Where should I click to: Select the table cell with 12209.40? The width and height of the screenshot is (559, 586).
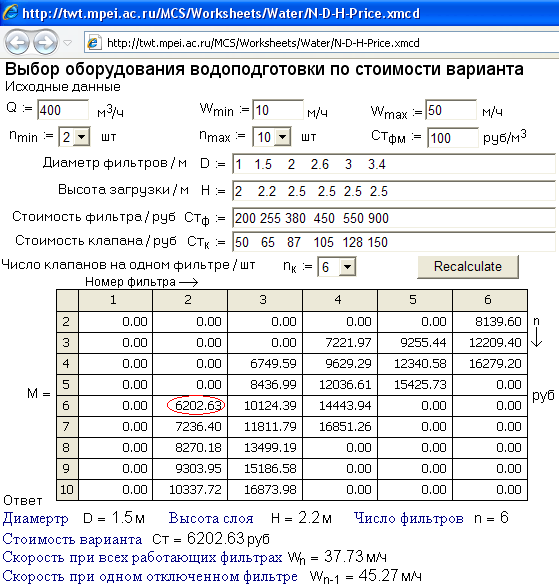(490, 342)
